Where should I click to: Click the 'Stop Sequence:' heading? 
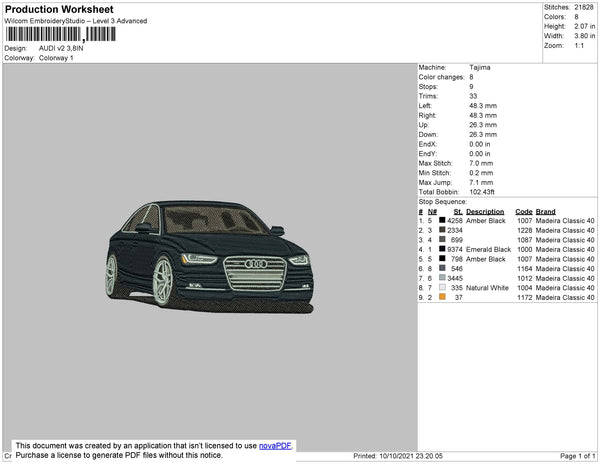pos(442,202)
